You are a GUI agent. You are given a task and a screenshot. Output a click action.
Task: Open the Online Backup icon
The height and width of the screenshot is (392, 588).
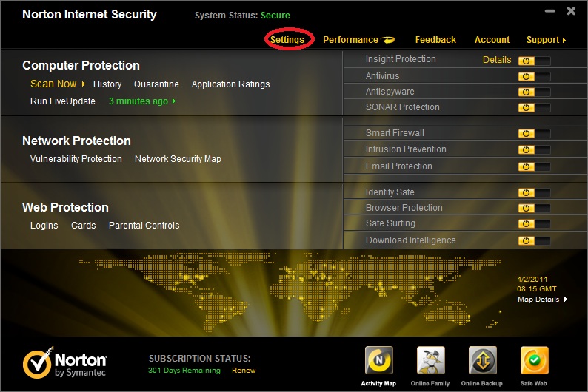click(x=483, y=360)
